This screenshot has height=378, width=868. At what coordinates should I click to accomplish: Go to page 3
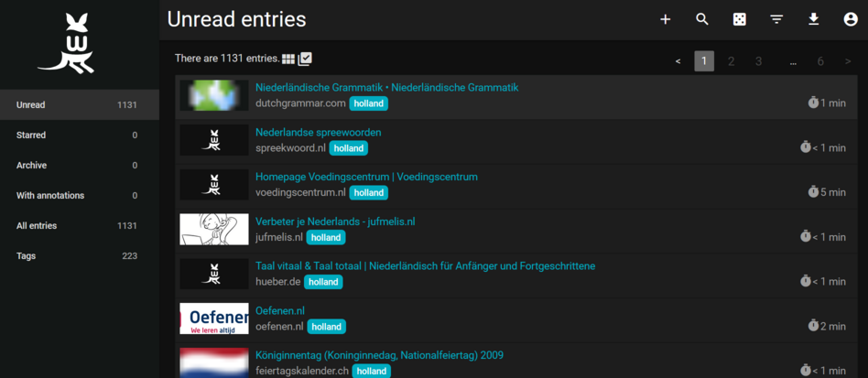pos(758,61)
